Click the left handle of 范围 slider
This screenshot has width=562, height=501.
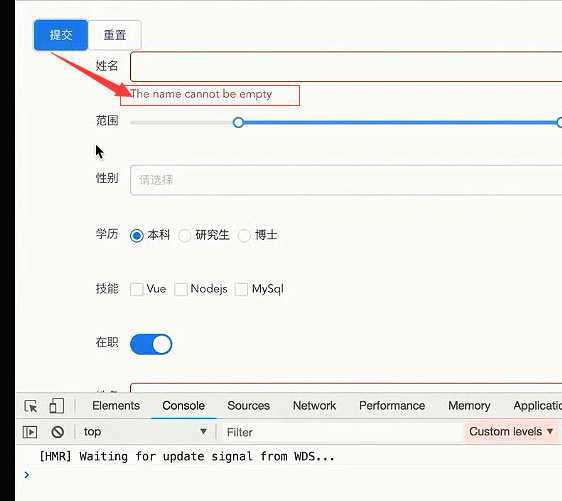[x=238, y=123]
